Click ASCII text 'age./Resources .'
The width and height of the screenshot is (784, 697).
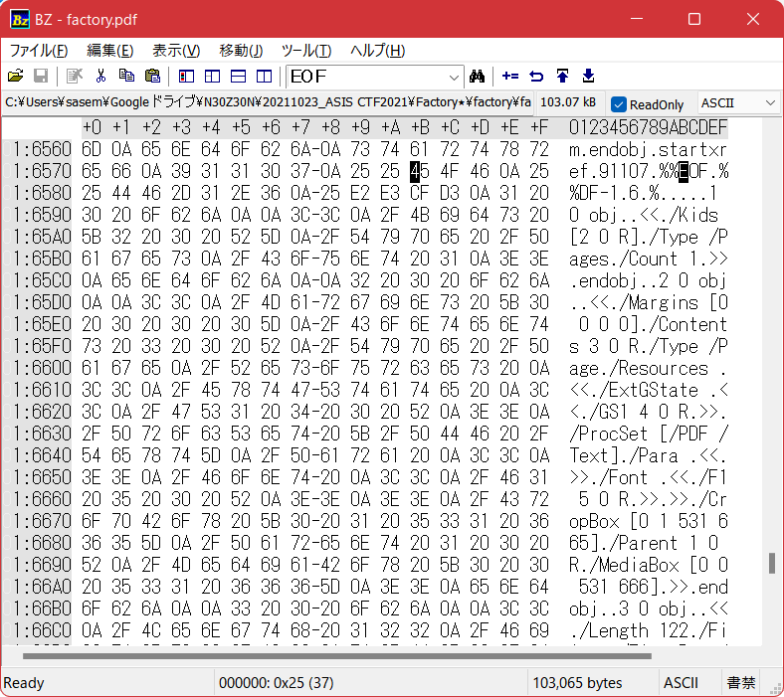tap(648, 368)
